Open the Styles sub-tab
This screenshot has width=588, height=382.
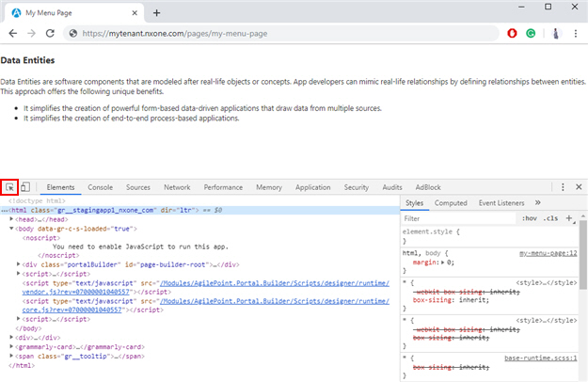[x=414, y=203]
